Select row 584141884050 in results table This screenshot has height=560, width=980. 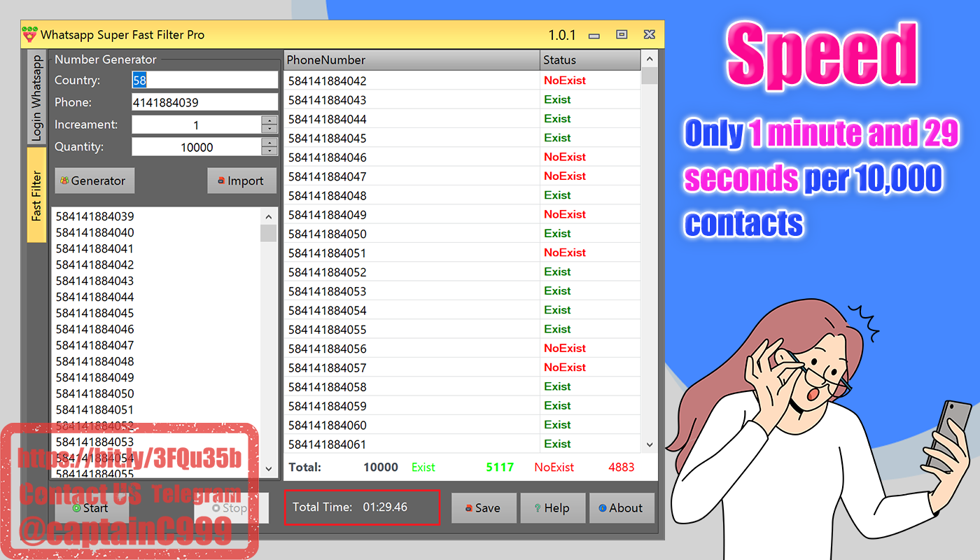(462, 234)
